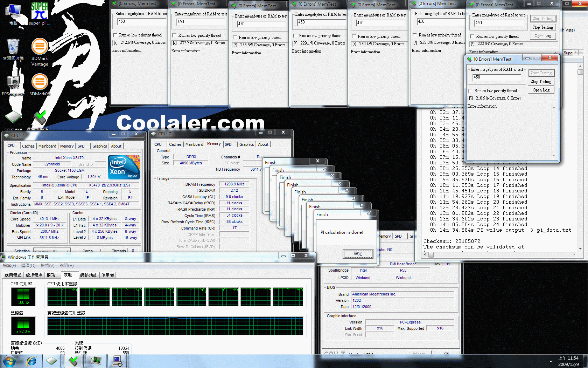Open the 檔案(F) menu in Task Manager
The image size is (588, 368).
click(x=9, y=266)
